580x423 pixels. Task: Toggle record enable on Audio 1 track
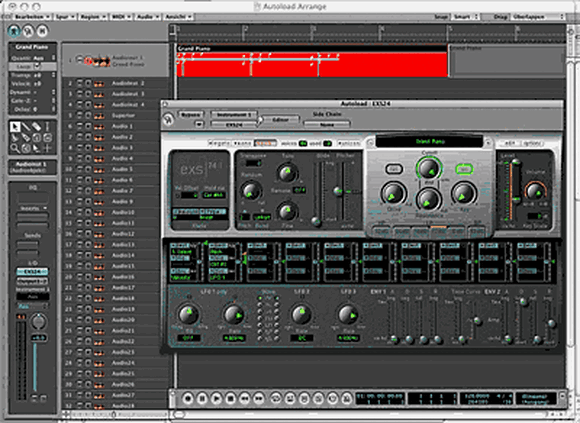click(88, 126)
